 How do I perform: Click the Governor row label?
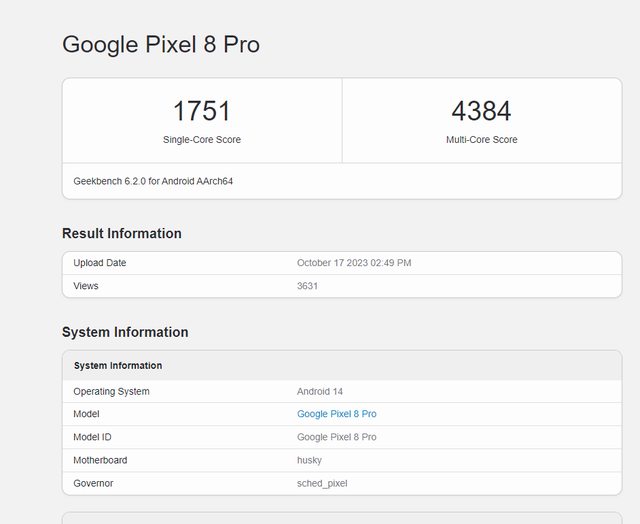[93, 483]
